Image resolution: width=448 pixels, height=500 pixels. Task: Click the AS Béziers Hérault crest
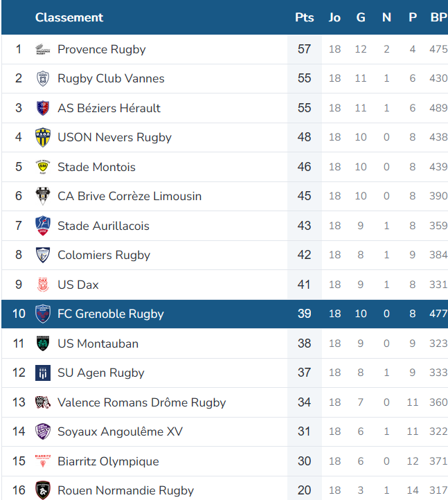coord(43,108)
